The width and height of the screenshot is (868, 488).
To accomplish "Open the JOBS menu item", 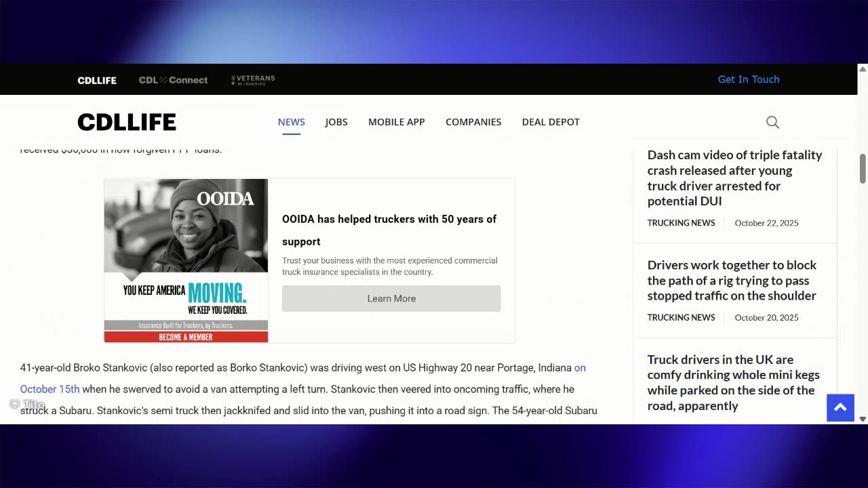I will pyautogui.click(x=336, y=122).
